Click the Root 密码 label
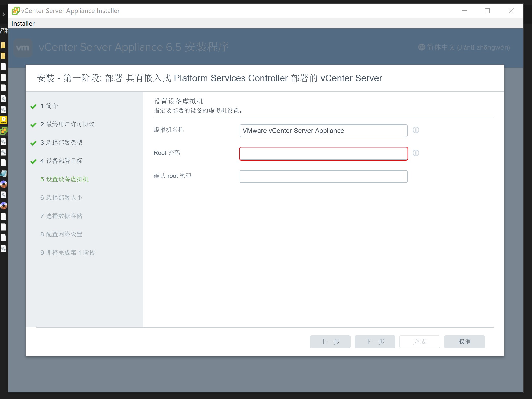The width and height of the screenshot is (532, 399). [167, 153]
